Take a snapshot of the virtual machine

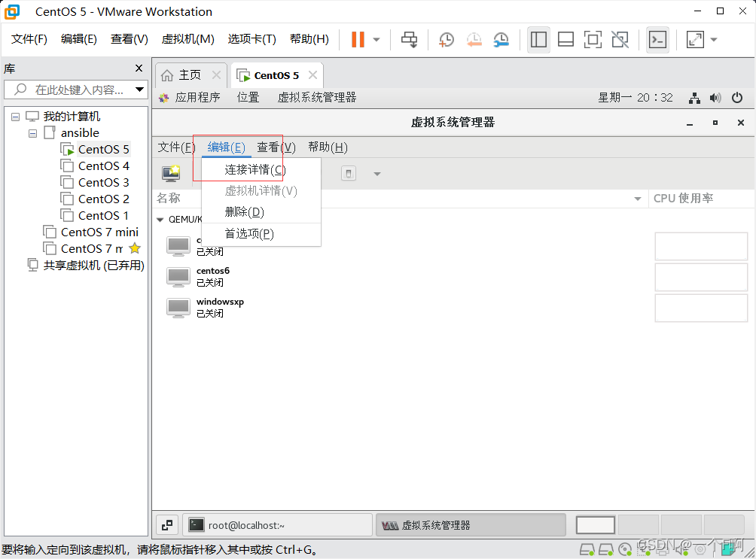click(447, 40)
